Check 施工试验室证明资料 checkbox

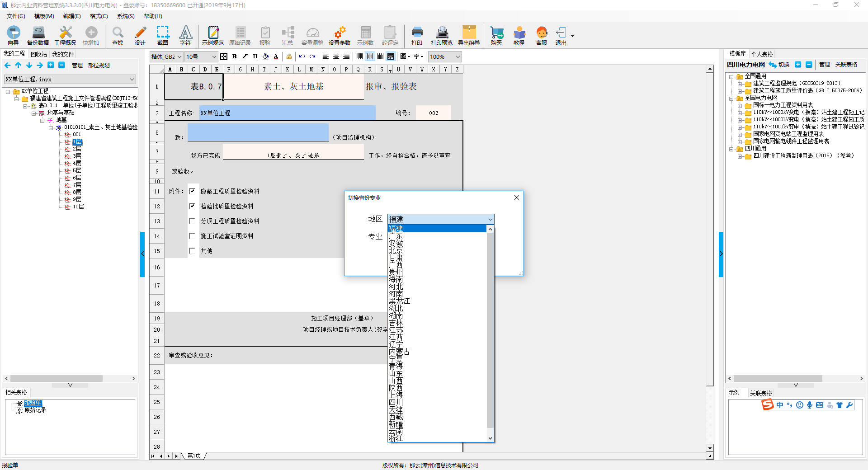tap(192, 236)
